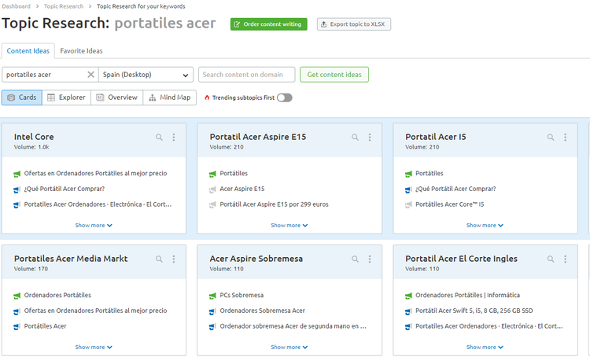This screenshot has width=590, height=364.
Task: Click megaphone icon beside Portátil Acer Swift 5 headline
Action: 408,311
